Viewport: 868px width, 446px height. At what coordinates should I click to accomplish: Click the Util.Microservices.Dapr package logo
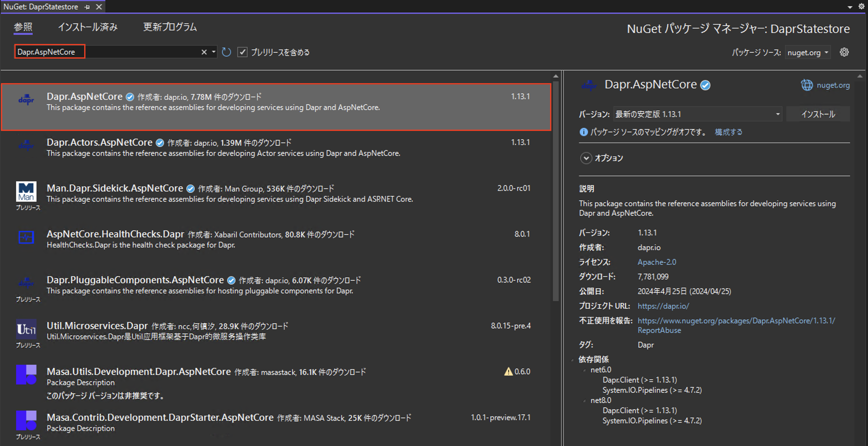click(x=26, y=329)
